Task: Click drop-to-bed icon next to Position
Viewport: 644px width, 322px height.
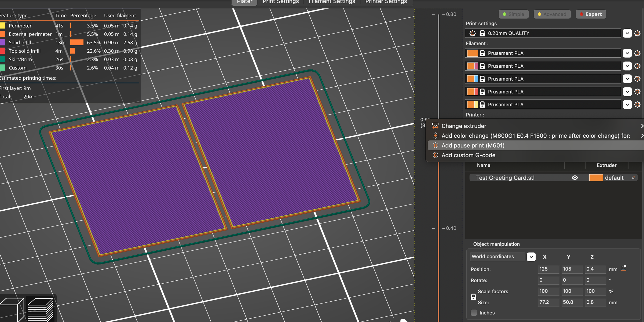Action: (624, 269)
